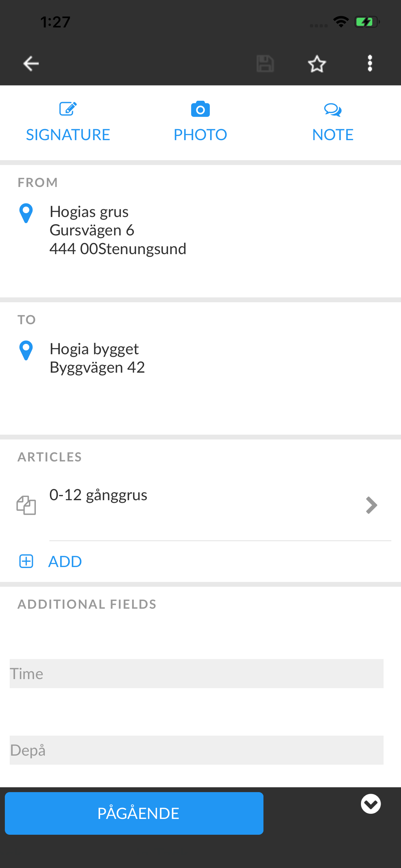Viewport: 401px width, 868px height.
Task: Open the three-dot overflow menu
Action: pyautogui.click(x=370, y=63)
